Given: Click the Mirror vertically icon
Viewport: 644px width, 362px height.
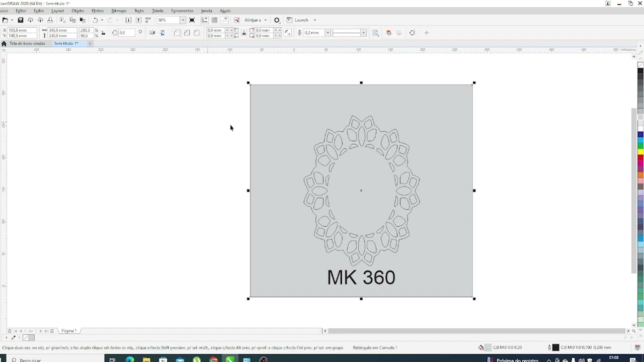Looking at the screenshot, I should [162, 33].
